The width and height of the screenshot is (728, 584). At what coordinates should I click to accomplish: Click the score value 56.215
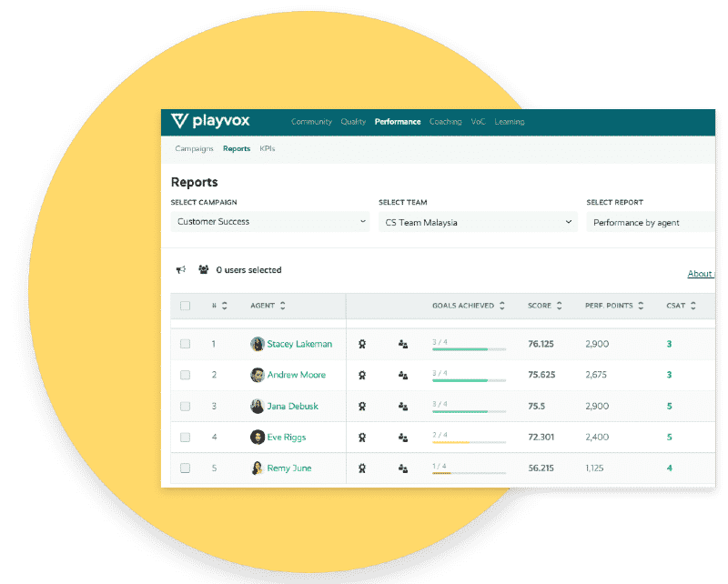click(x=541, y=468)
